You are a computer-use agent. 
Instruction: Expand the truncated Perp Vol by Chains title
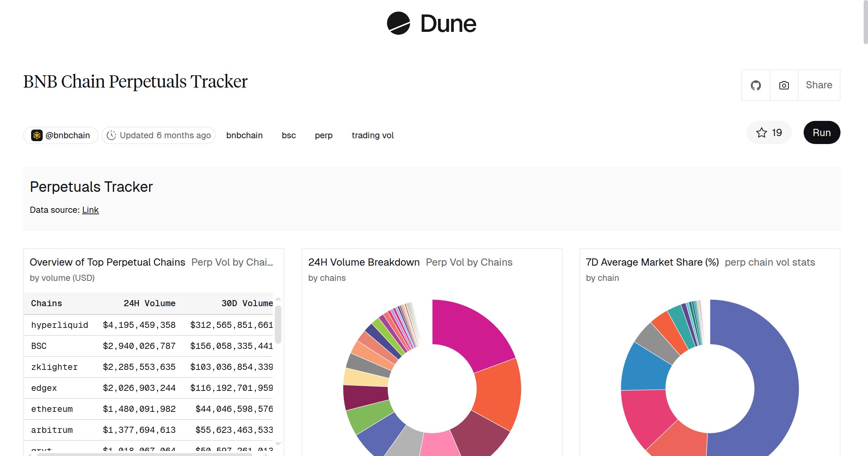[233, 262]
